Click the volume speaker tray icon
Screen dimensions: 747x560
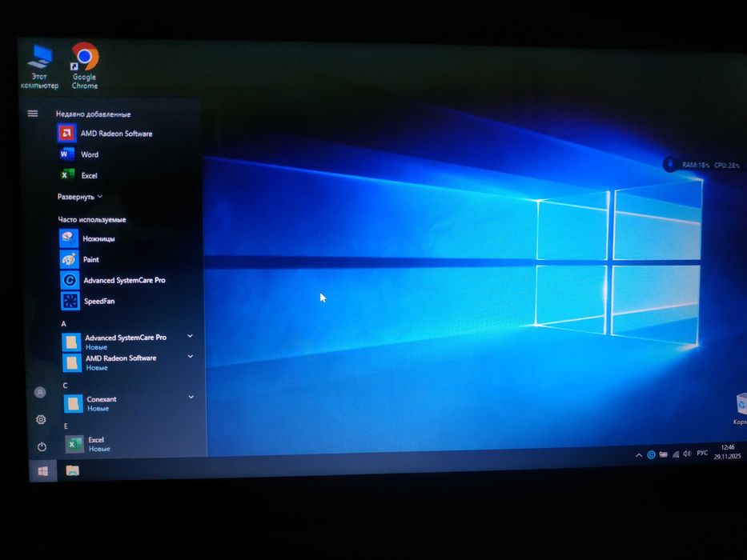coord(686,454)
